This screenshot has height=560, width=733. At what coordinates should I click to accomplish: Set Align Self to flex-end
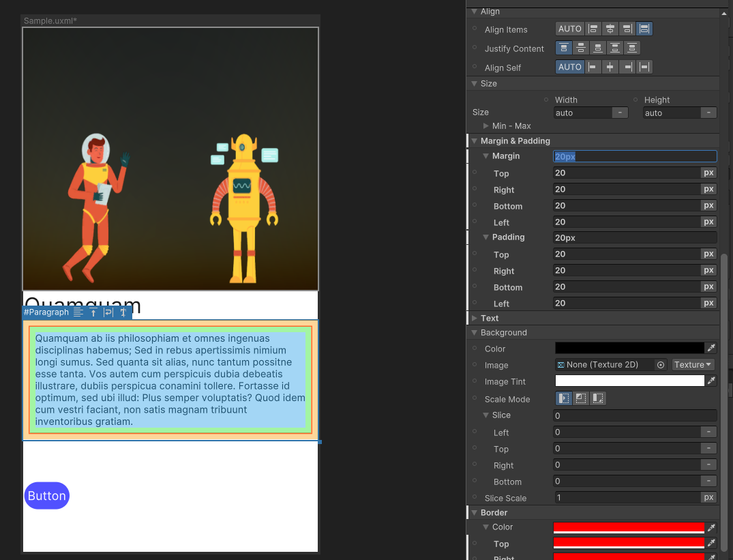627,68
